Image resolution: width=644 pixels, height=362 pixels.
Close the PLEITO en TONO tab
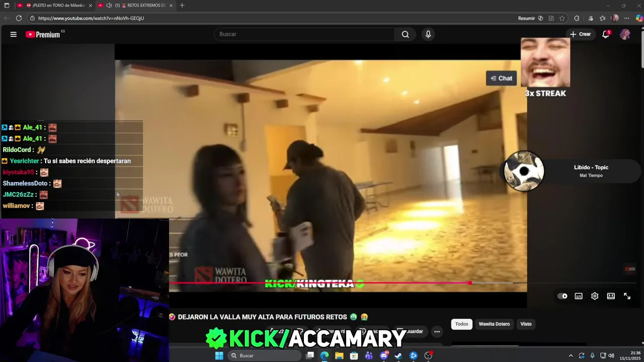coord(90,6)
